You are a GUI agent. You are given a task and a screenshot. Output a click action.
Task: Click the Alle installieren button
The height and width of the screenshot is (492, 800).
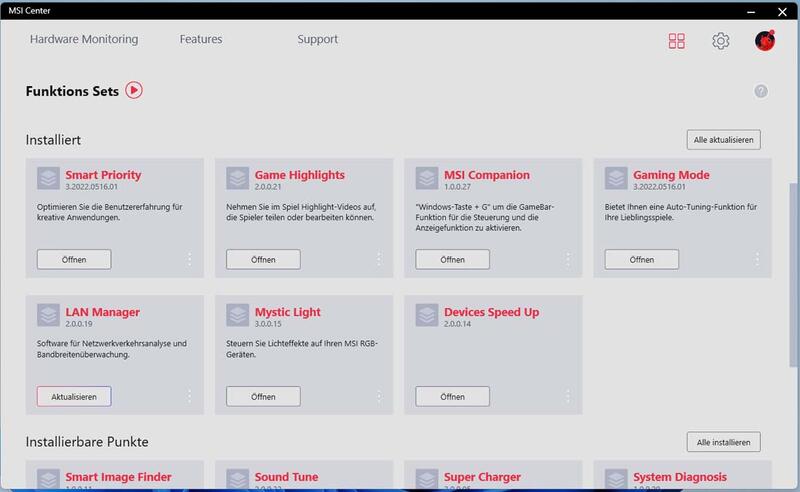point(723,442)
